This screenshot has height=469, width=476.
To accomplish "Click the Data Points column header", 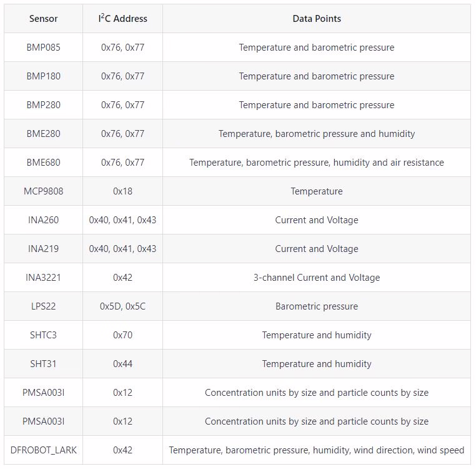I will pyautogui.click(x=317, y=19).
